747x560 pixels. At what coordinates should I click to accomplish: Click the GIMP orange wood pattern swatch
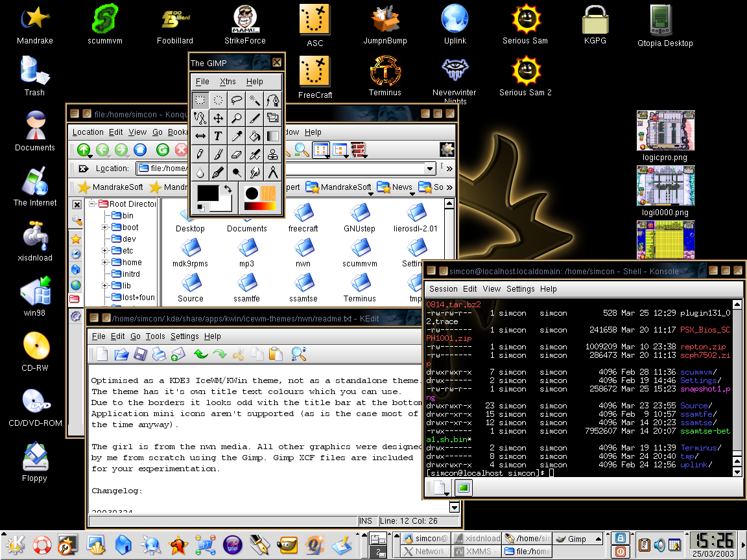tap(268, 193)
